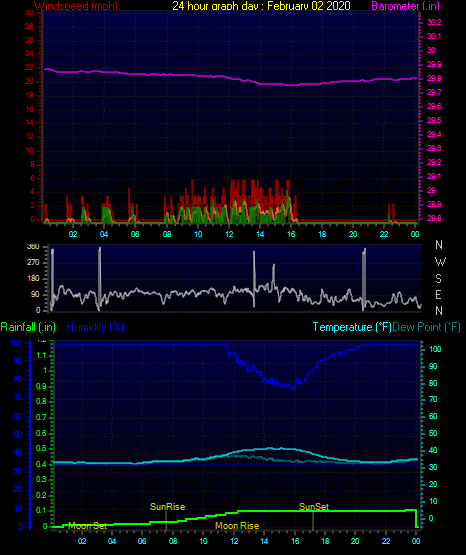This screenshot has width=466, height=555.
Task: Select the Temperature (°F) legend label
Action: [352, 327]
